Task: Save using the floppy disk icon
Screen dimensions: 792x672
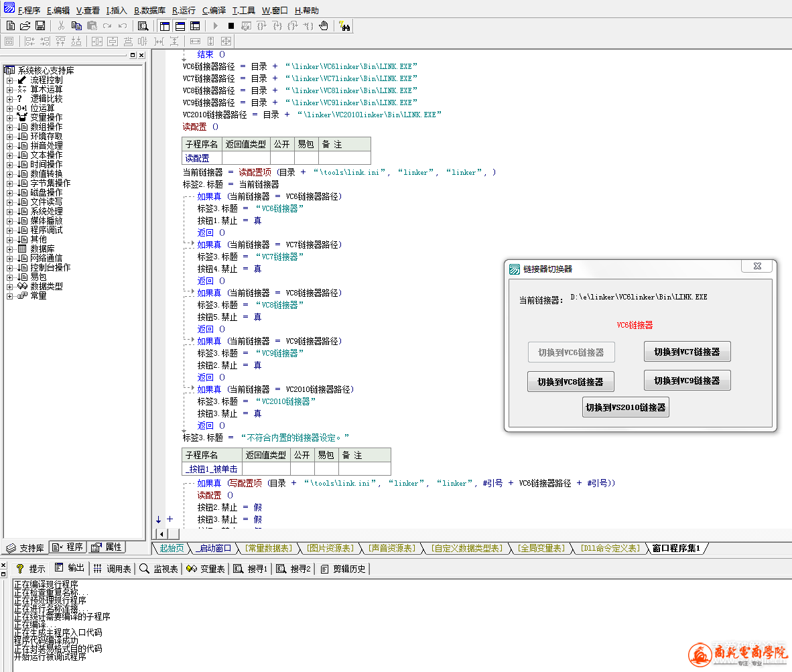Action: (x=40, y=25)
